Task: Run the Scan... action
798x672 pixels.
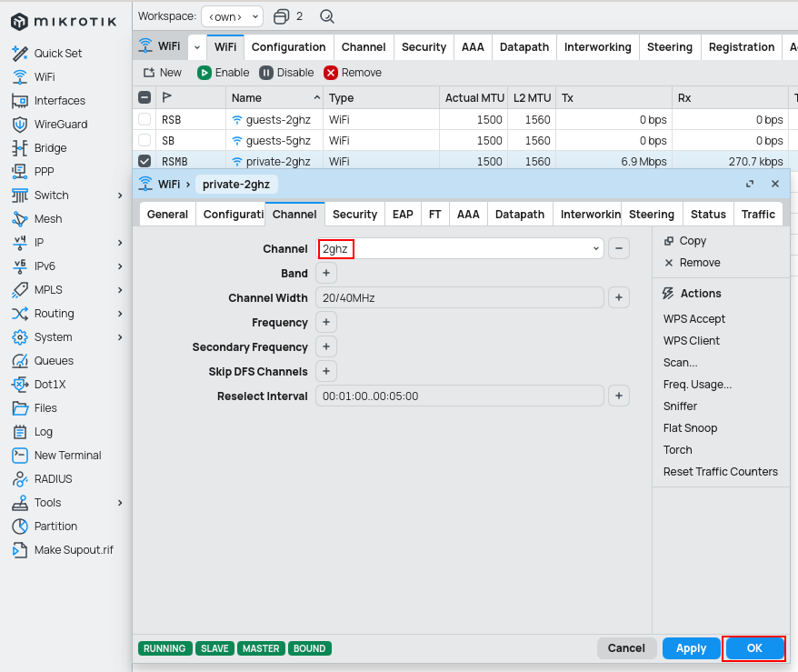Action: [x=680, y=363]
